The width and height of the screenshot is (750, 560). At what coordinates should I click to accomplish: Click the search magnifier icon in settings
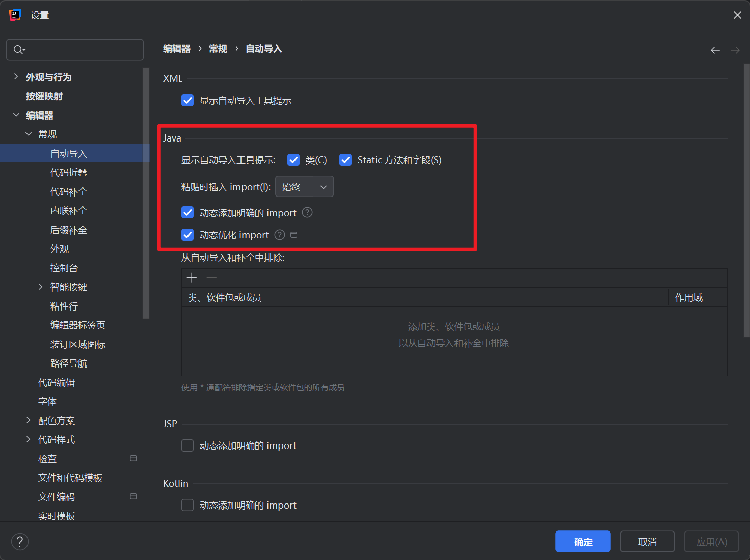point(18,50)
